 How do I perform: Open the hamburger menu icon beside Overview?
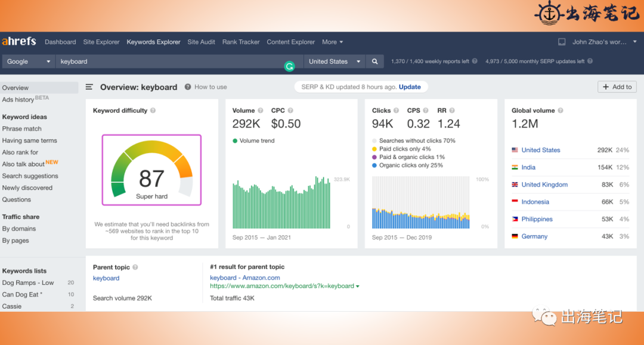pyautogui.click(x=89, y=87)
